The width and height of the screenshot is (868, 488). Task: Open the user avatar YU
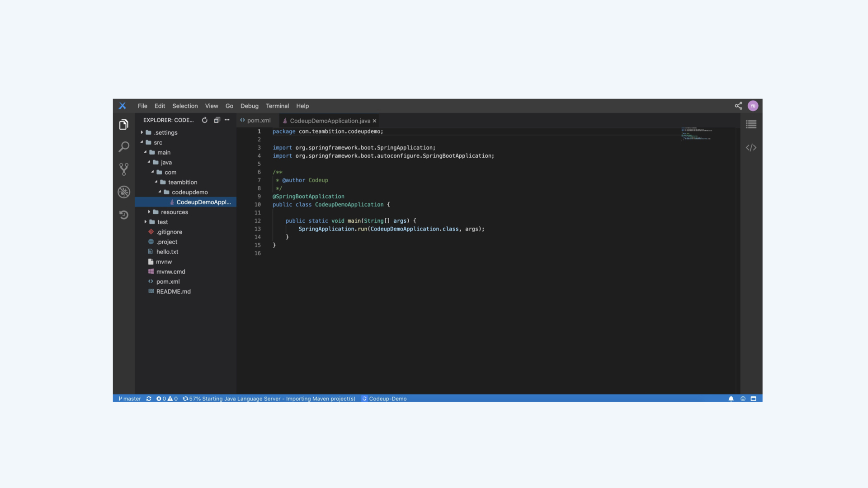pyautogui.click(x=753, y=106)
